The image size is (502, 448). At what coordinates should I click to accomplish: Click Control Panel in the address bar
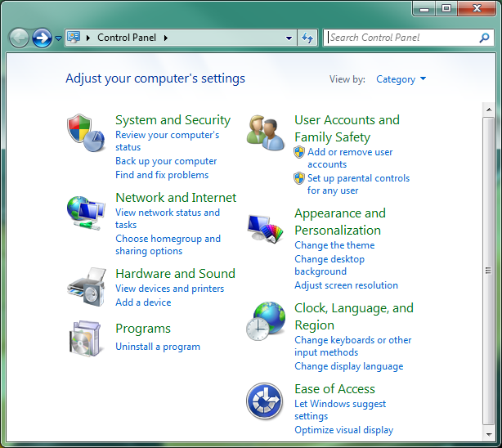(127, 38)
